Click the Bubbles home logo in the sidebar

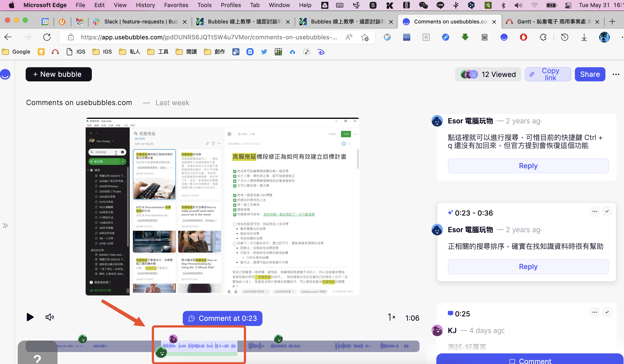6,74
